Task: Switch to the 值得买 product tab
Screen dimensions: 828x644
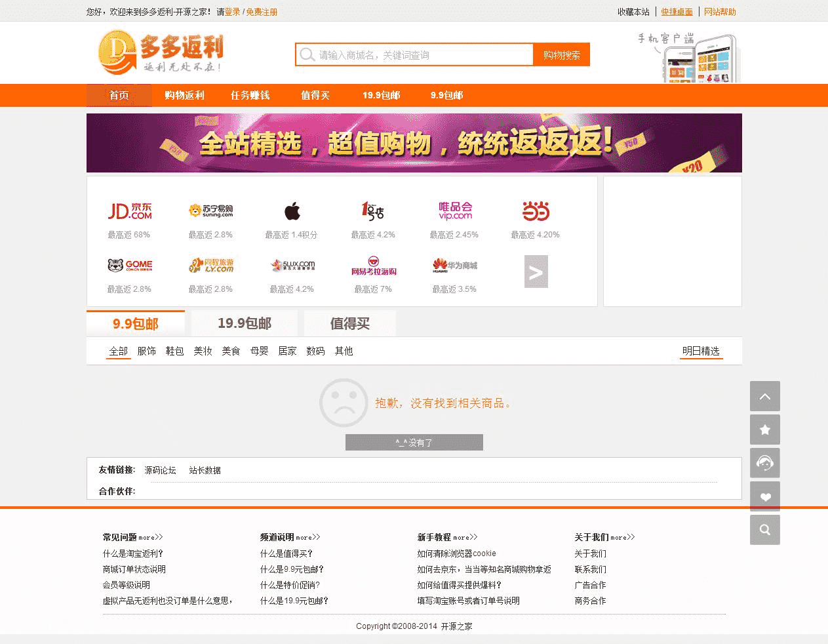Action: (x=350, y=323)
